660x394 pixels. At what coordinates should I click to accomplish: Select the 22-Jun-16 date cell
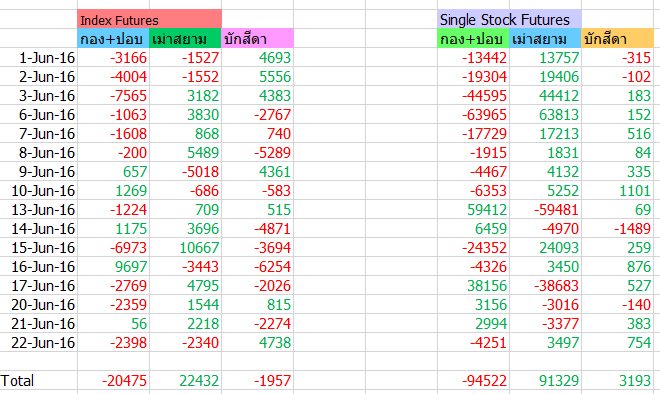point(39,342)
